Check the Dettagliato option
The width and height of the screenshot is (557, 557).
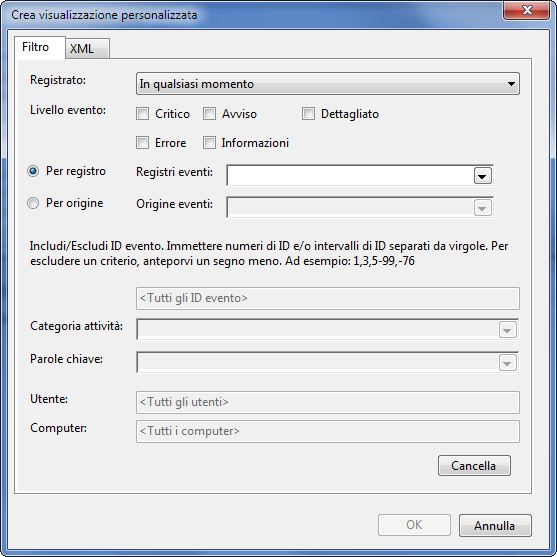(308, 114)
